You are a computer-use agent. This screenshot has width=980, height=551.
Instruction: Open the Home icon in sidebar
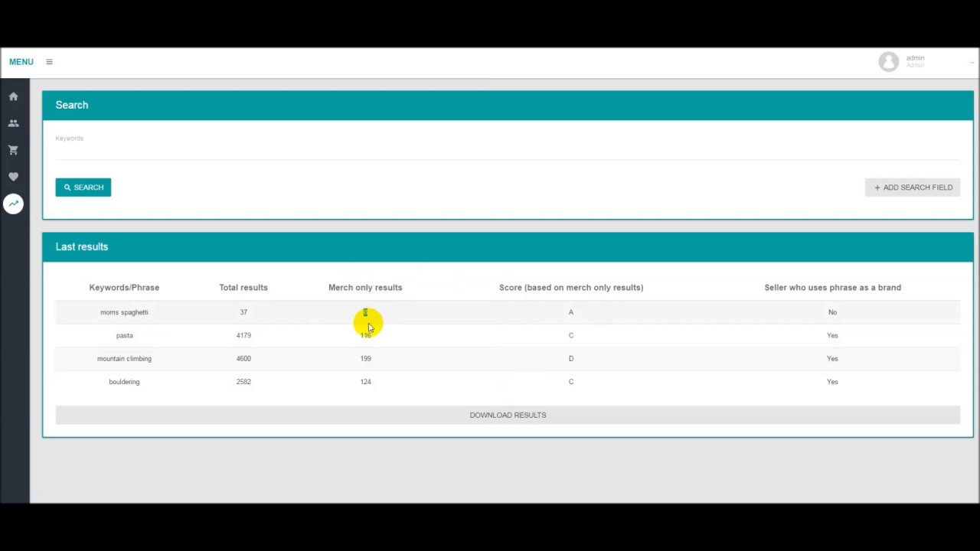pyautogui.click(x=13, y=96)
